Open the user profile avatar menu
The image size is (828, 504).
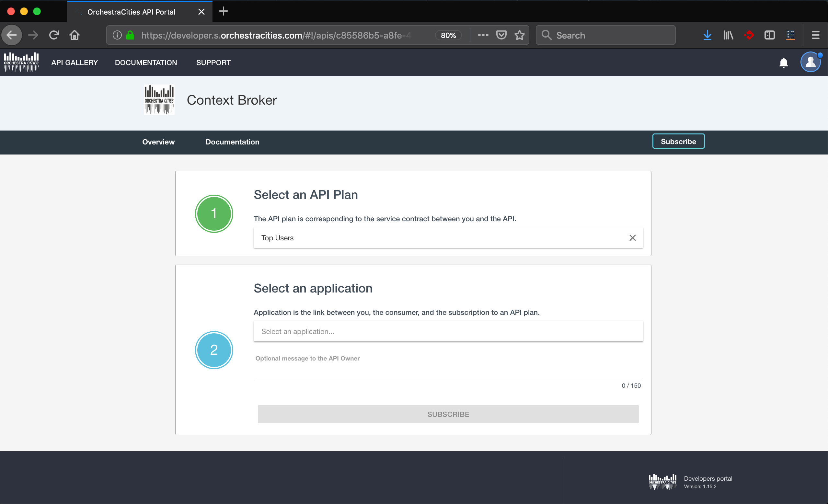pyautogui.click(x=810, y=62)
